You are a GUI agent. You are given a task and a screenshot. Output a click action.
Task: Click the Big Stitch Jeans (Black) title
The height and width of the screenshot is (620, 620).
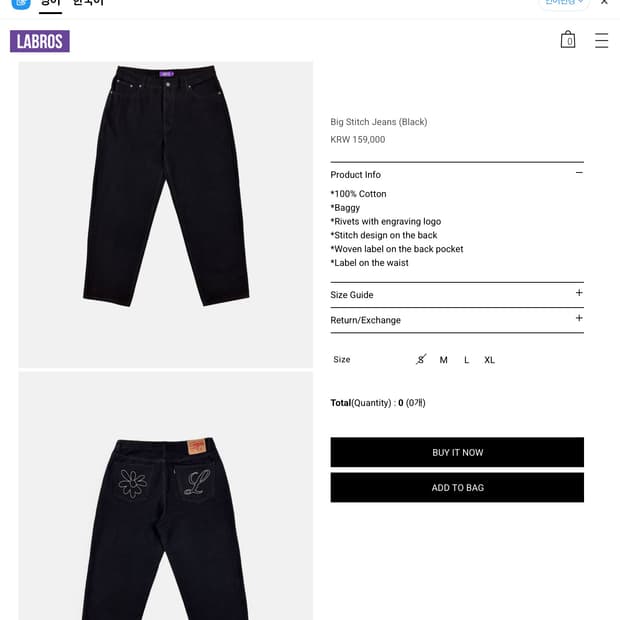click(x=379, y=122)
